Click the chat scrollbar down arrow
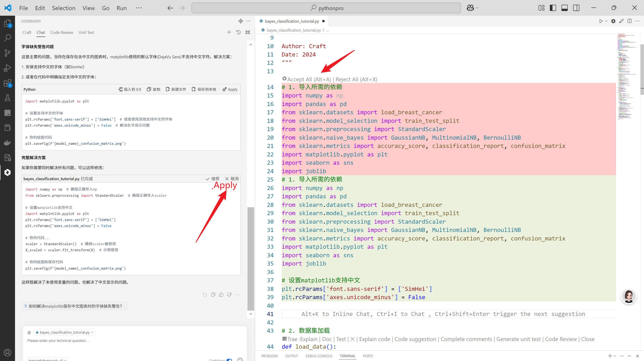644x361 pixels. 251,314
